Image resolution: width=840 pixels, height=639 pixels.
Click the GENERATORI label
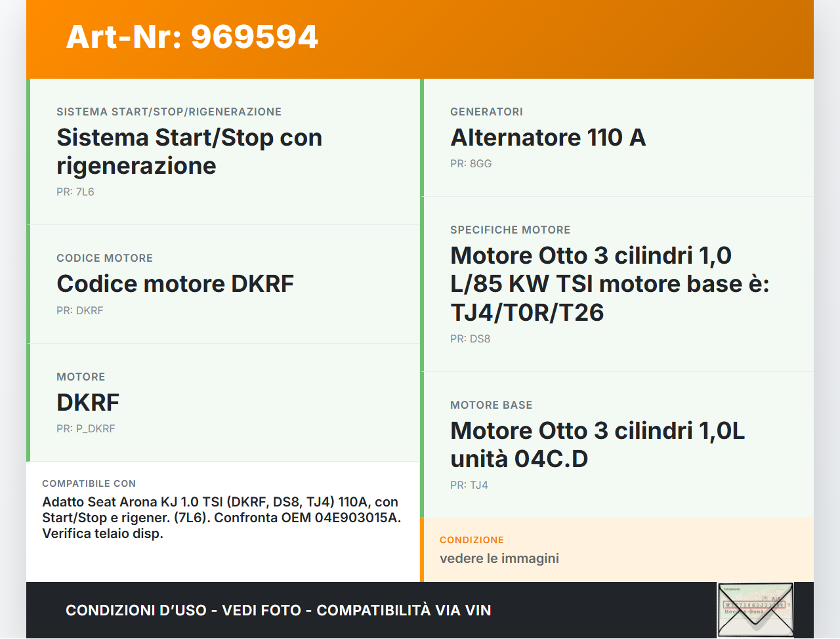(x=486, y=112)
